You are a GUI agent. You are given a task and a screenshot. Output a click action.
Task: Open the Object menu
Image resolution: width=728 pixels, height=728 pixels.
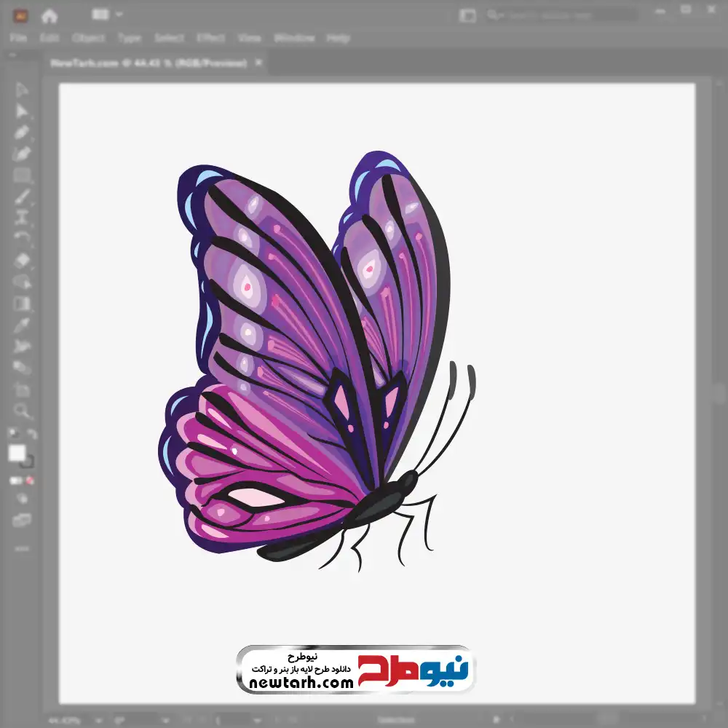88,38
